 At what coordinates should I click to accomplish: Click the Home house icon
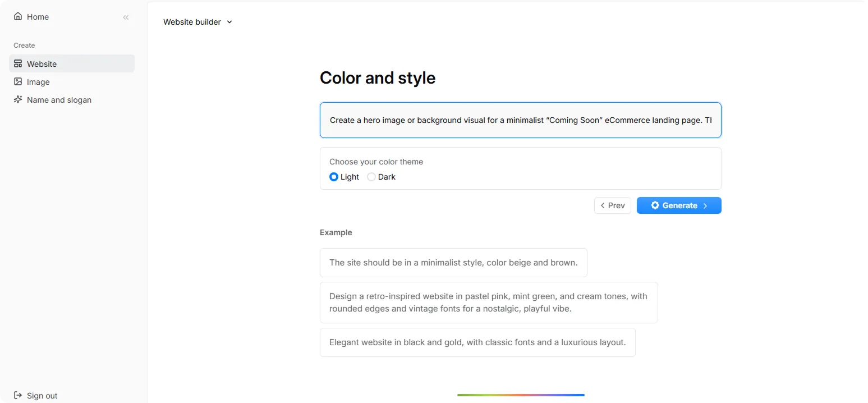click(x=18, y=17)
